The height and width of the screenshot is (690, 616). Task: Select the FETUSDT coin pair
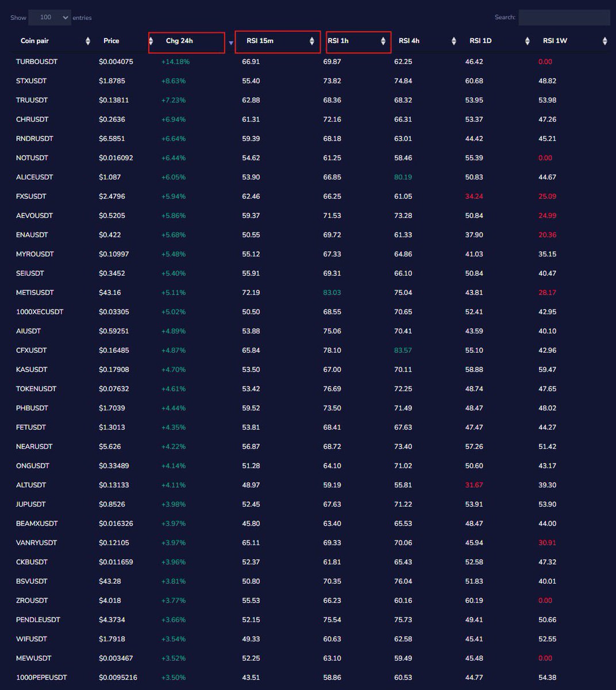coord(31,427)
